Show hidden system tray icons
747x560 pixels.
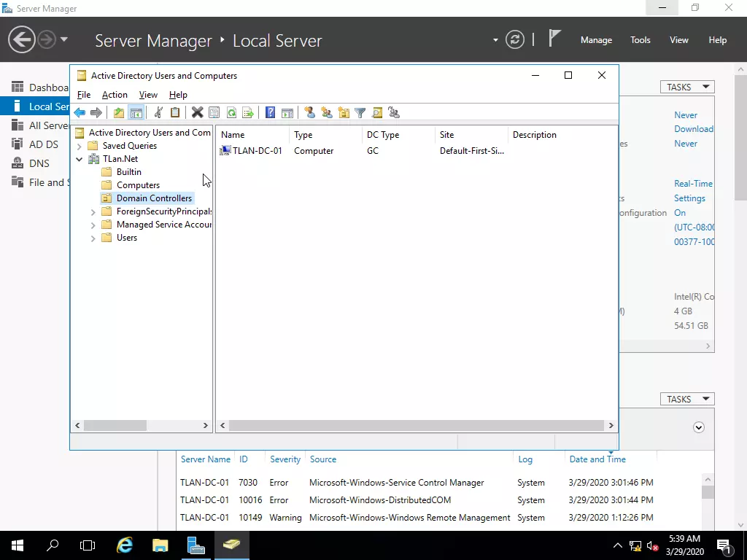pyautogui.click(x=617, y=545)
